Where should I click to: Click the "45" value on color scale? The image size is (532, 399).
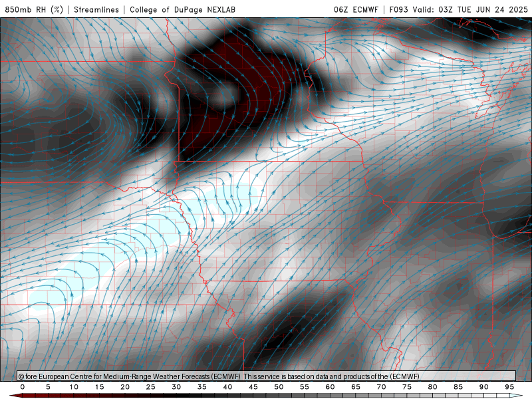click(x=253, y=387)
